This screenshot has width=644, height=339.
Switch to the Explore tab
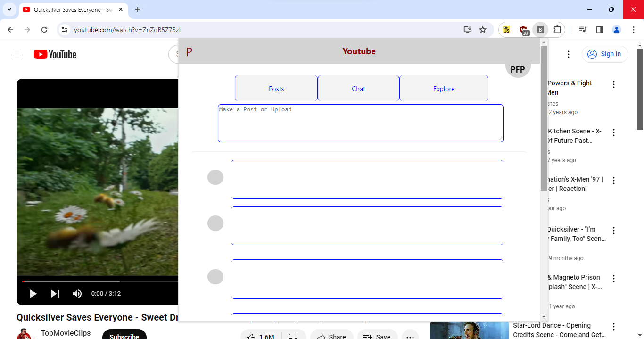(x=444, y=89)
